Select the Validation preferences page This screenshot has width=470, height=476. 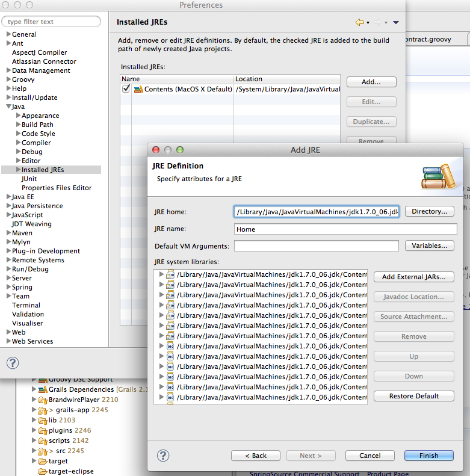pos(28,314)
